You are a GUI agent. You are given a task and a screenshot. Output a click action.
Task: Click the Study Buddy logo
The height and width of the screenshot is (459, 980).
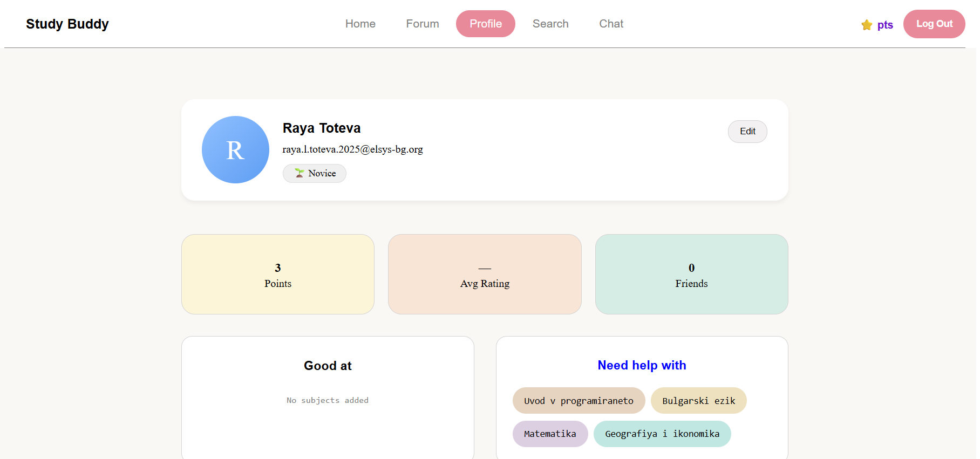click(x=67, y=24)
